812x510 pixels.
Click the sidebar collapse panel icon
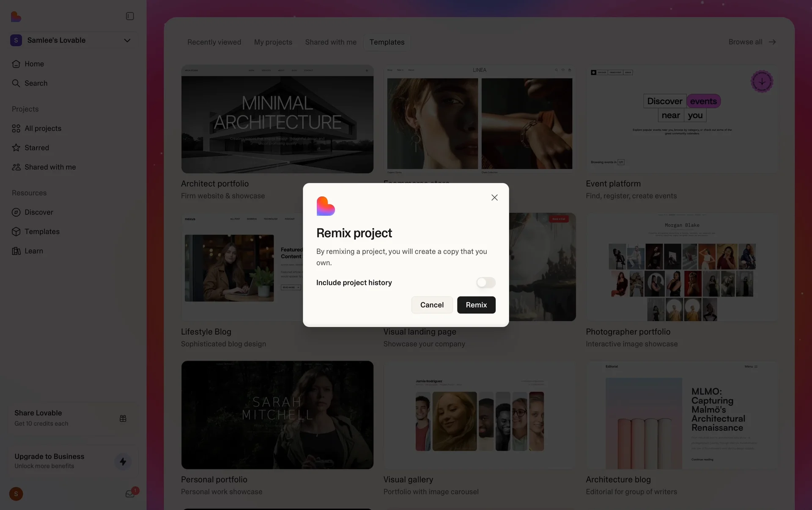pyautogui.click(x=130, y=16)
